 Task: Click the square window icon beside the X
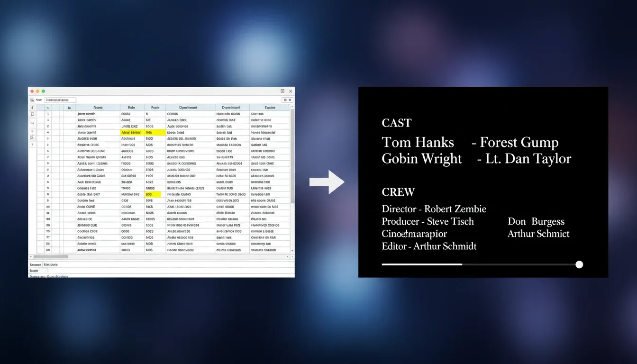282,91
